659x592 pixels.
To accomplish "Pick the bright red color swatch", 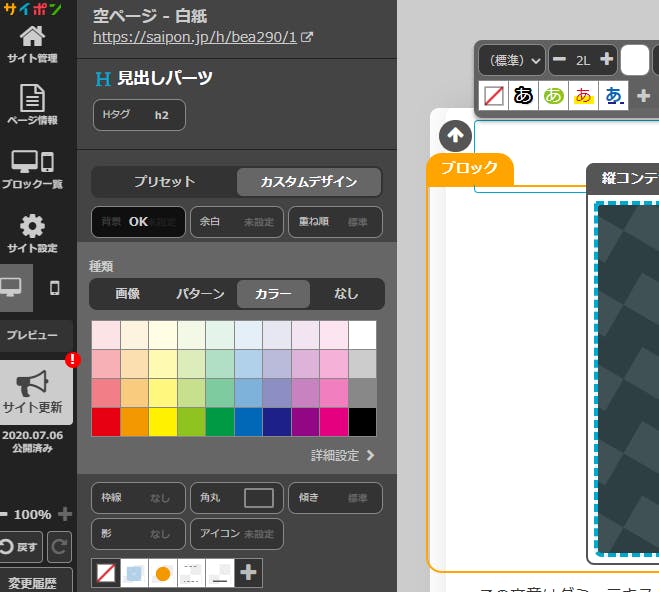I will tap(105, 422).
